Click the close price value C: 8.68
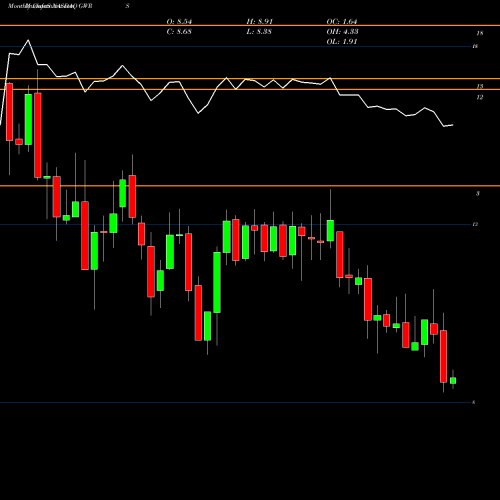This screenshot has width=500, height=500. pos(179,32)
